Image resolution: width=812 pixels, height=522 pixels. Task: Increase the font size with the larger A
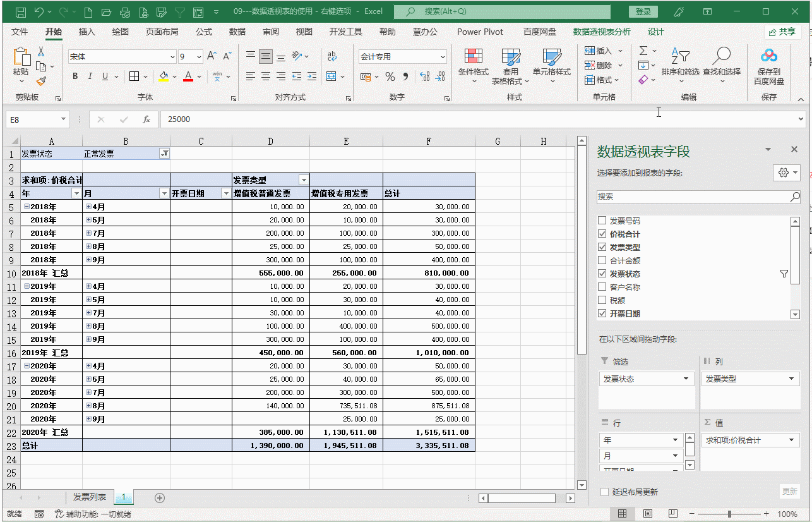pyautogui.click(x=212, y=56)
